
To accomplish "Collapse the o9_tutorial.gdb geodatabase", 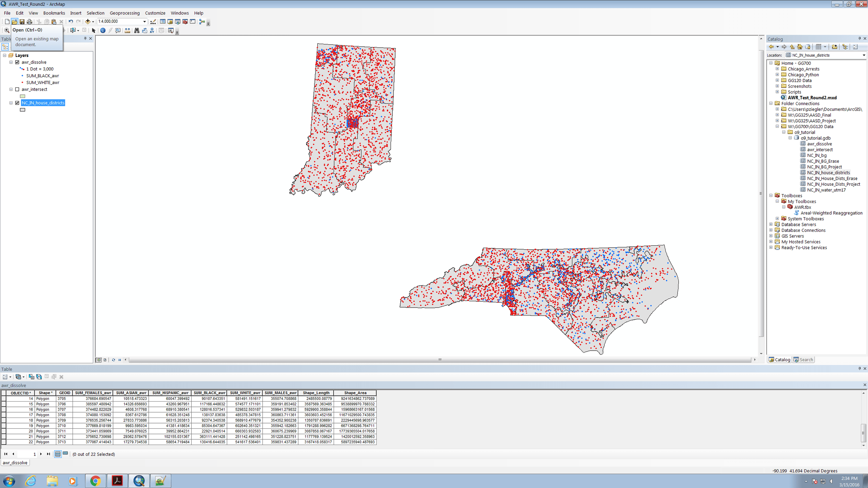I will (x=790, y=138).
